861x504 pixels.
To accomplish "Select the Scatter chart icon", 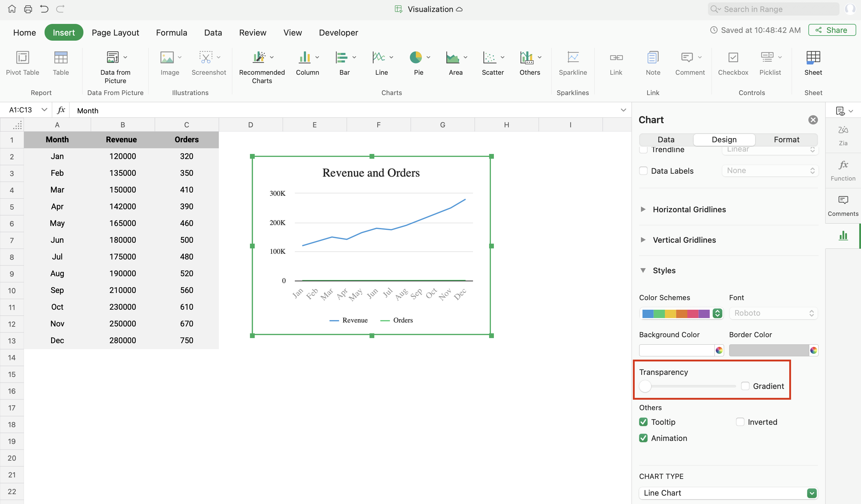I will click(x=489, y=58).
